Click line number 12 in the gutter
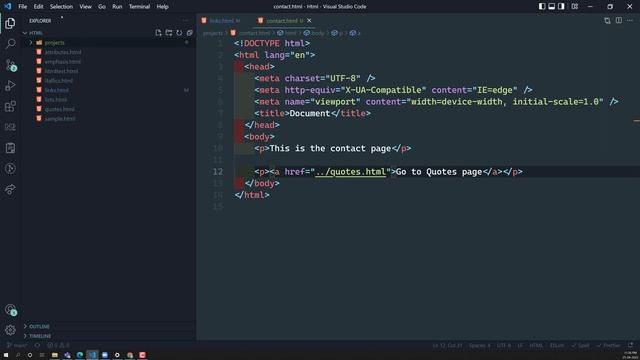 [x=218, y=172]
